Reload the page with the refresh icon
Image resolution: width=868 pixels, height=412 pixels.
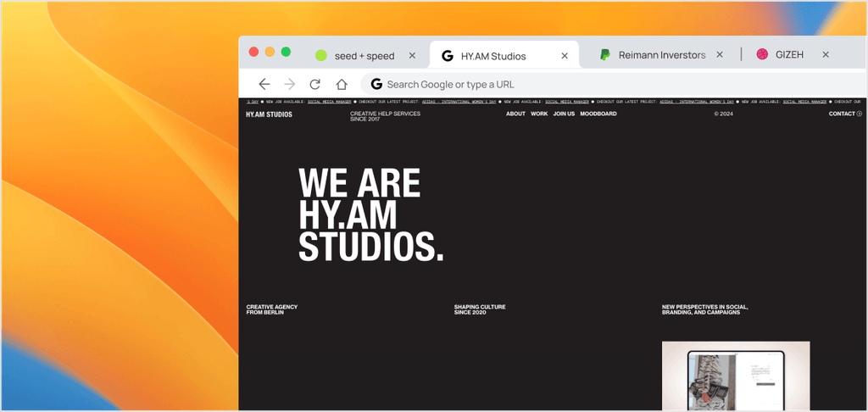point(315,84)
